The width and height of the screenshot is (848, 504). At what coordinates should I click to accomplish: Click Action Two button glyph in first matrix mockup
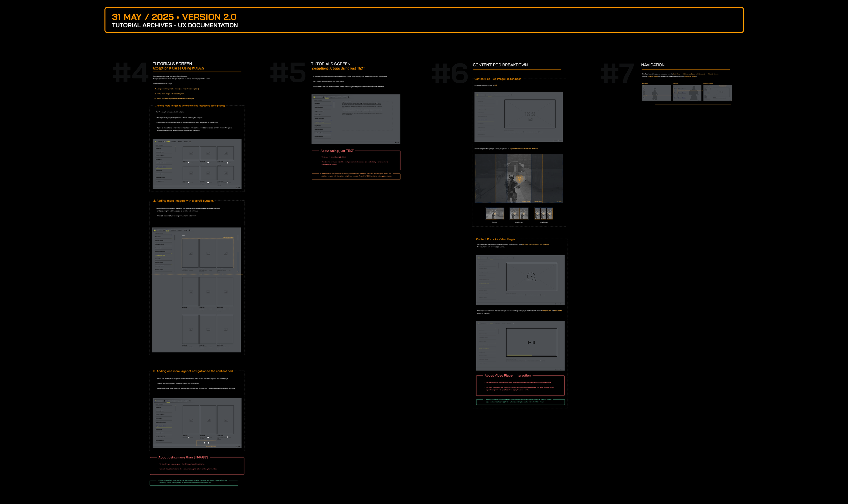pos(208,163)
